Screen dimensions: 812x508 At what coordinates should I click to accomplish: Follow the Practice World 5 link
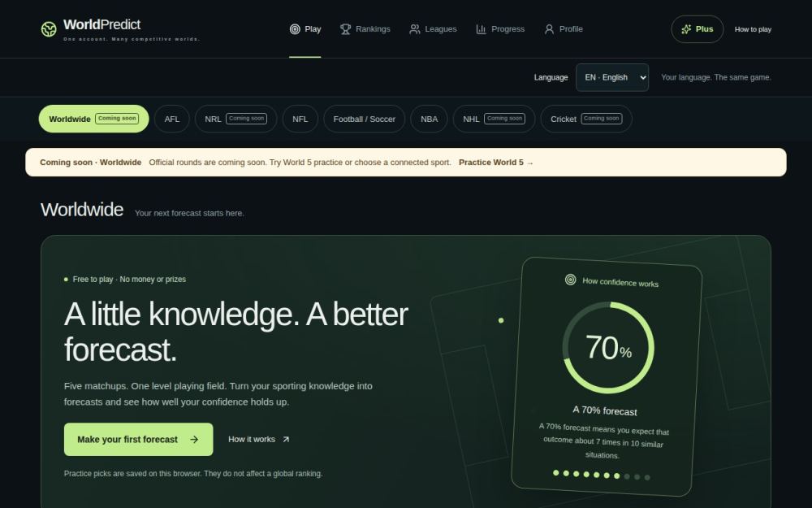[x=495, y=163]
